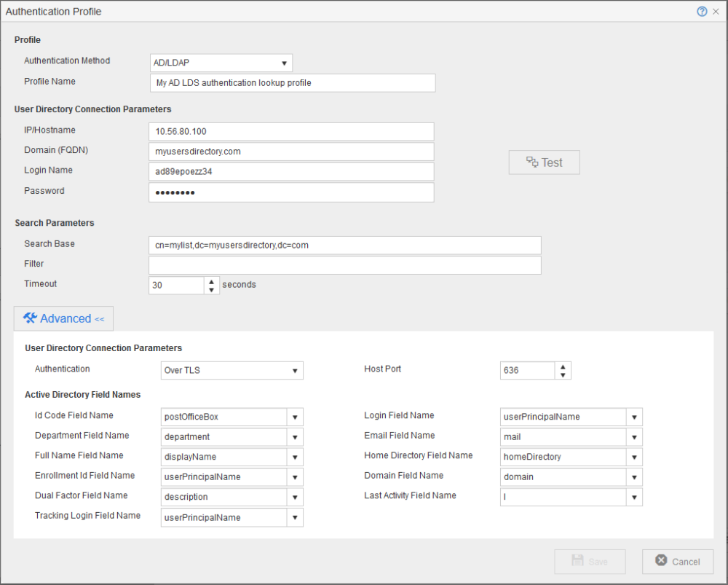Image resolution: width=728 pixels, height=585 pixels.
Task: Open the Login Field Name dropdown
Action: pyautogui.click(x=634, y=417)
